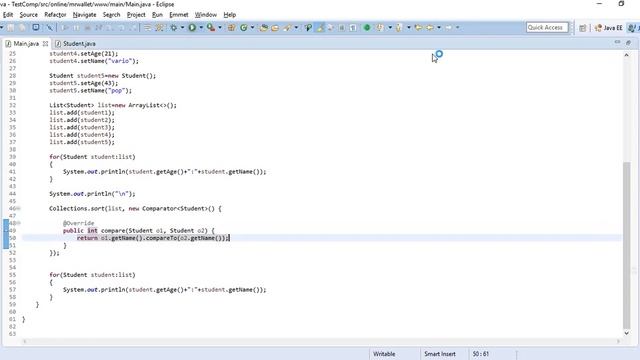Click the Previous Annotation icon
Screen dimensions: 640x360
tap(399, 27)
